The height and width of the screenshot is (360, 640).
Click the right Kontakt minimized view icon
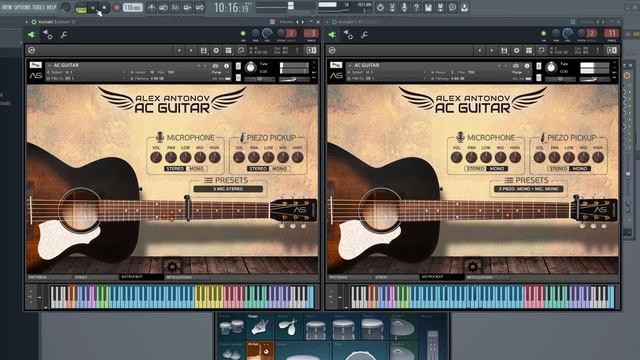tap(542, 50)
